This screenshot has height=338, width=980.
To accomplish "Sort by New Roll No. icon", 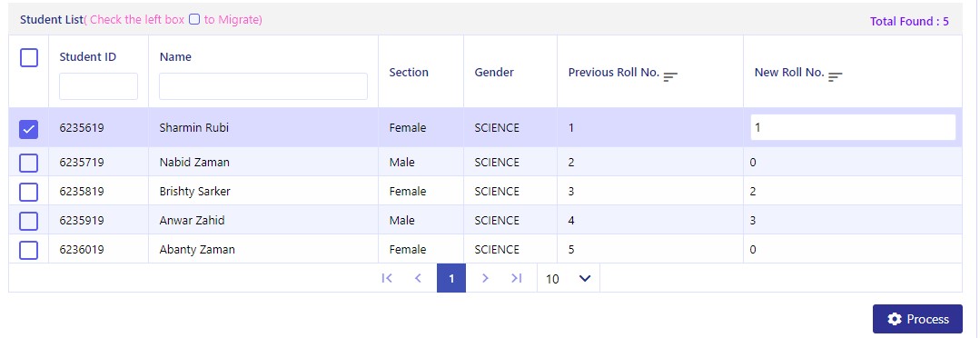I will [x=835, y=77].
